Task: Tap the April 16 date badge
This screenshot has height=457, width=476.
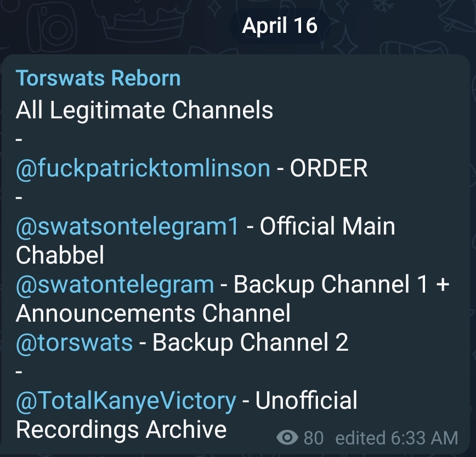Action: [x=280, y=25]
